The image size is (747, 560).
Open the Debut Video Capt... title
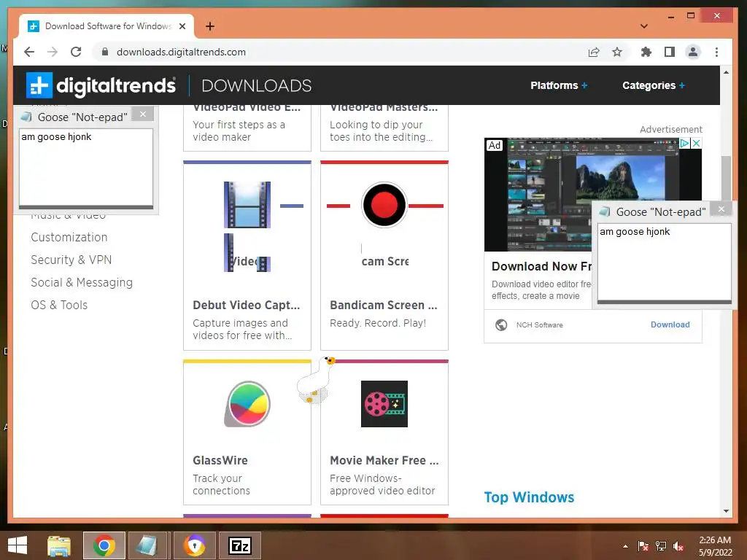(x=247, y=305)
